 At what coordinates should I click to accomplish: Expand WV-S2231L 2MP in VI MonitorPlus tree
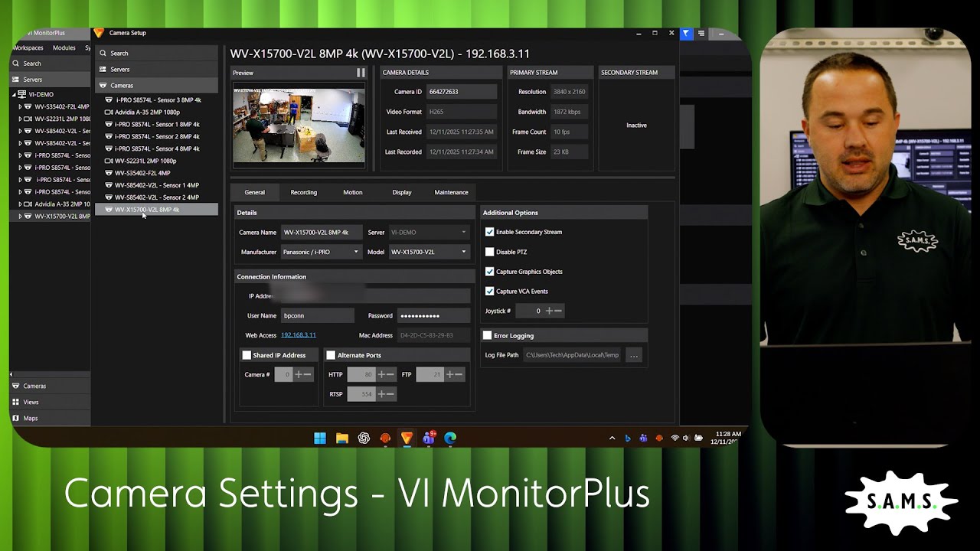(x=21, y=119)
